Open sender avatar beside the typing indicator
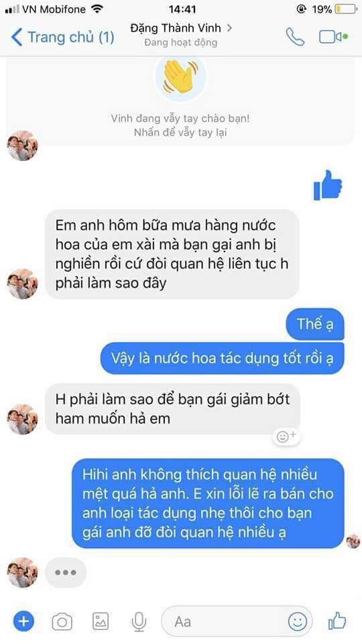Image resolution: width=362 pixels, height=644 pixels. [x=22, y=572]
